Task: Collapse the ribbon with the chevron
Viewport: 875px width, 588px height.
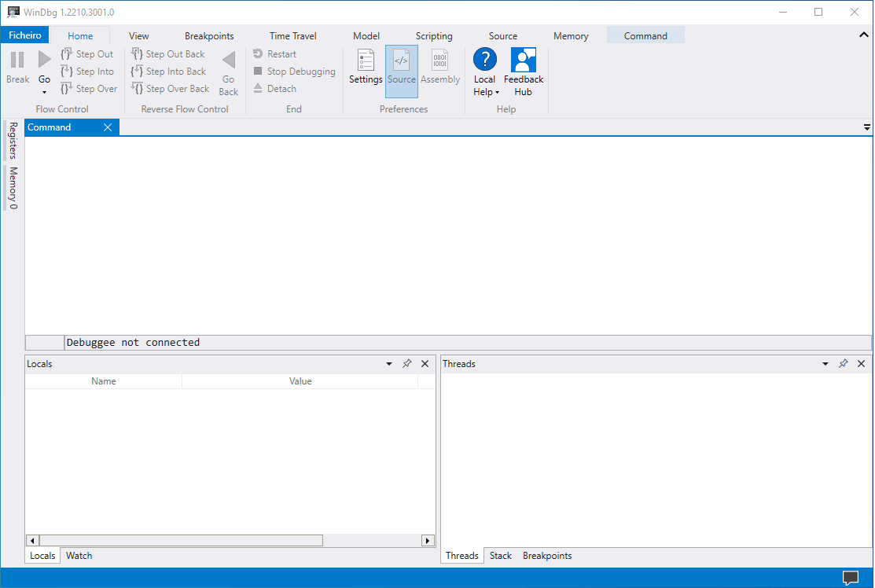Action: pyautogui.click(x=864, y=35)
